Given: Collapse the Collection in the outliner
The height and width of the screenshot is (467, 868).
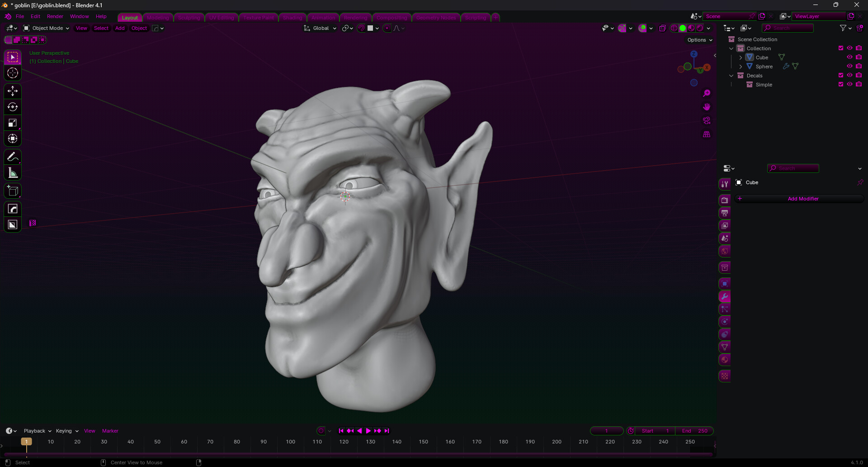Looking at the screenshot, I should click(x=731, y=48).
